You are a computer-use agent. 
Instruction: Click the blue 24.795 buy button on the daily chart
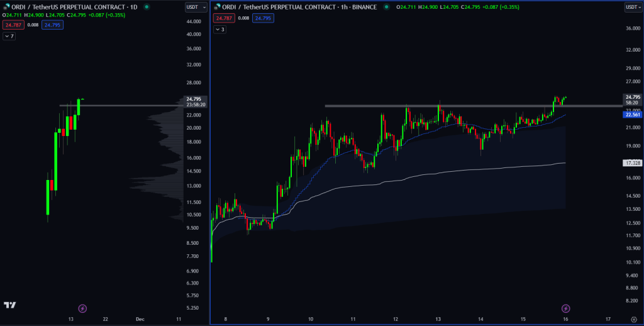52,25
